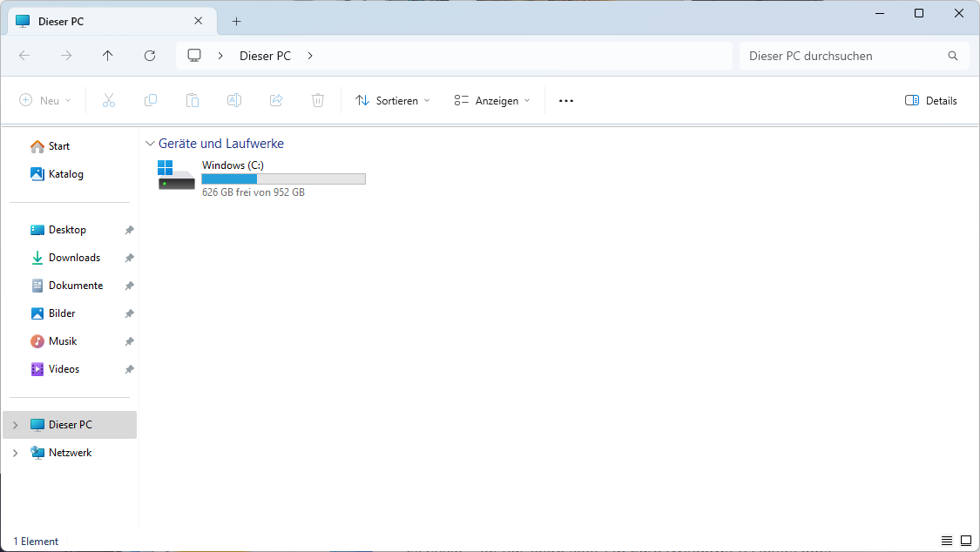Unpin Musik using its pin icon

130,341
